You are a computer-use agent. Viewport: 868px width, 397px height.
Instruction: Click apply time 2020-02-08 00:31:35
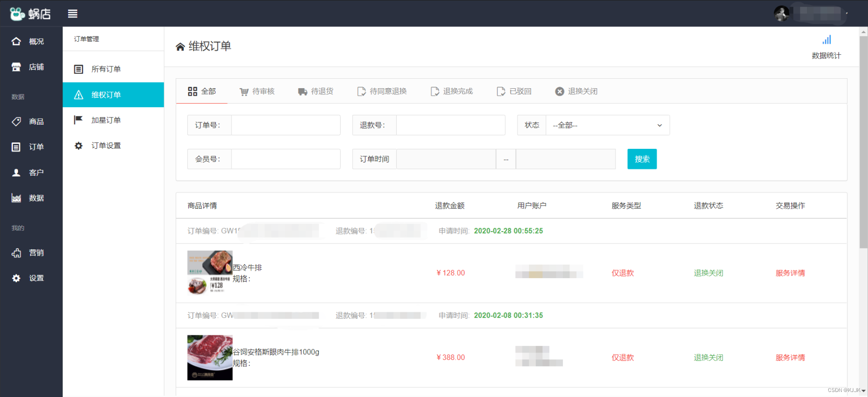(x=508, y=315)
